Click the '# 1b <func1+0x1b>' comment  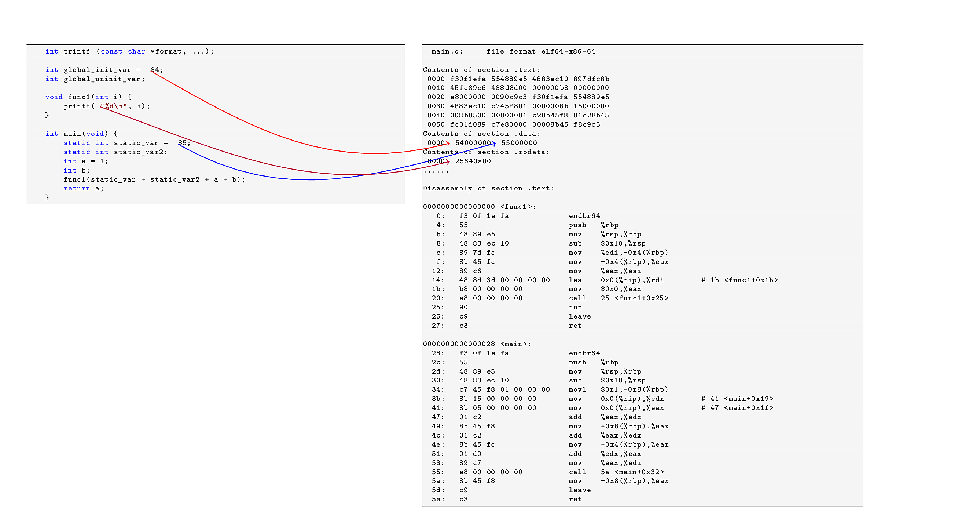coord(739,280)
